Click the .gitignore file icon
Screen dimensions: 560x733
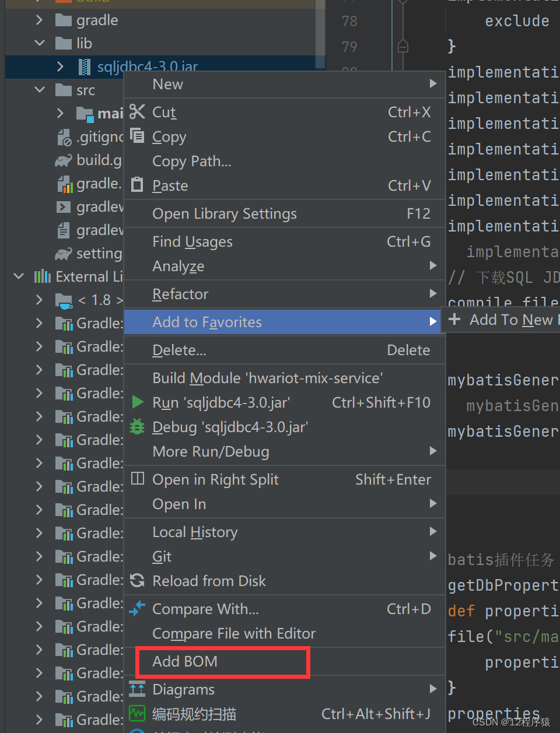tap(63, 136)
